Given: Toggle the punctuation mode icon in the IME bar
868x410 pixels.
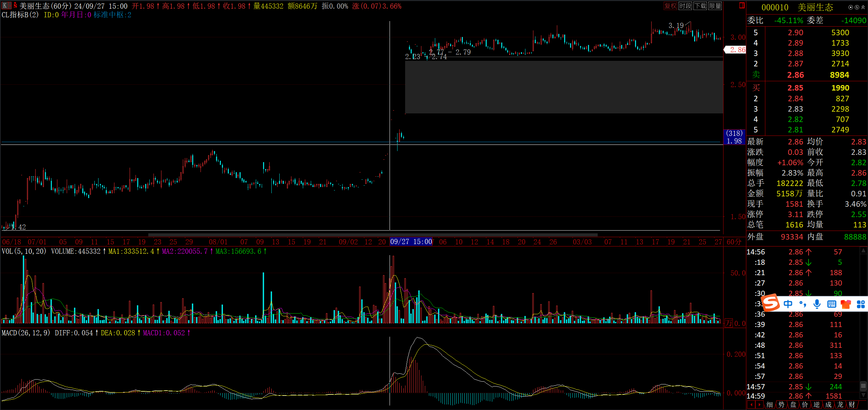Looking at the screenshot, I should [x=802, y=304].
